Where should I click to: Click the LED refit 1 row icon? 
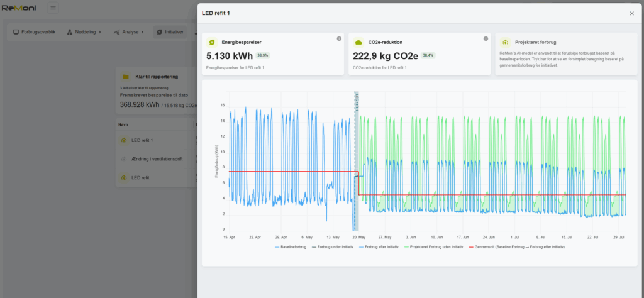coord(123,140)
